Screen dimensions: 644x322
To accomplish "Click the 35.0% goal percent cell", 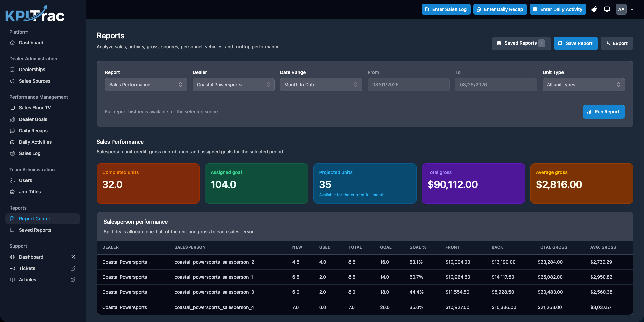I will (416, 307).
